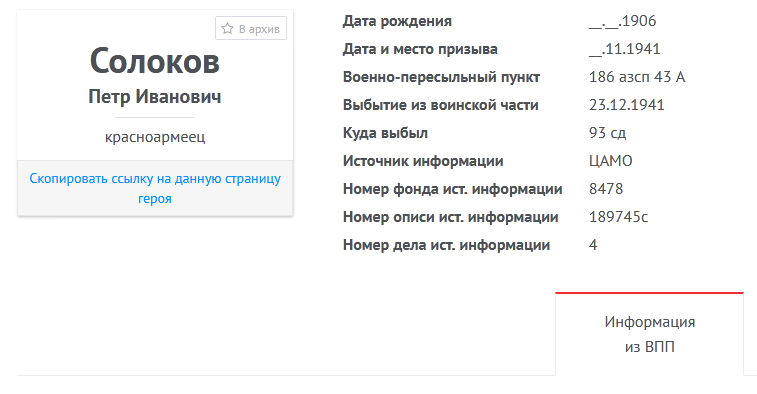Open the 'Информация из ВПП' tab

(x=649, y=334)
